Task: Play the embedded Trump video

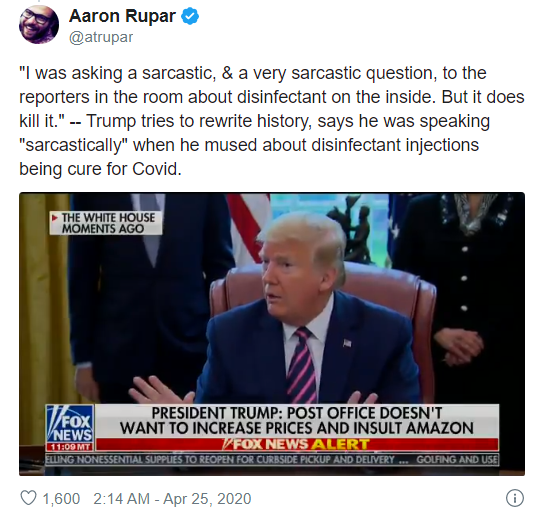Action: 272,334
